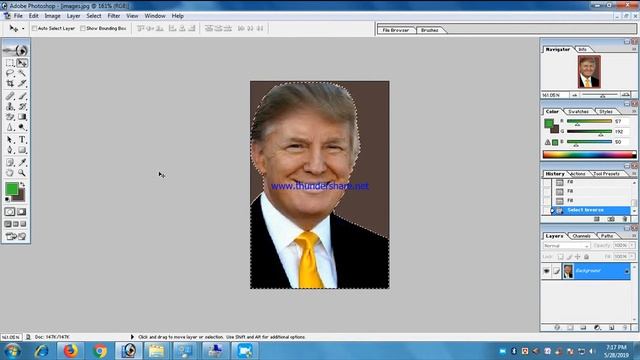Screen dimensions: 640x360
Task: Switch to the Swatches tab
Action: click(x=578, y=111)
